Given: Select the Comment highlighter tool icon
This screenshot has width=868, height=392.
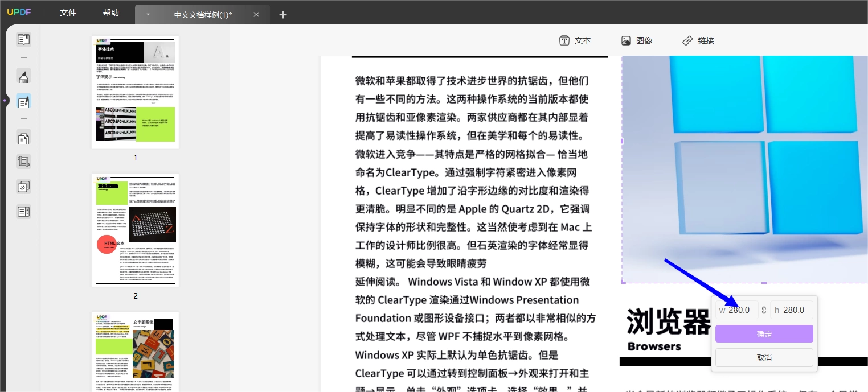Looking at the screenshot, I should tap(23, 77).
